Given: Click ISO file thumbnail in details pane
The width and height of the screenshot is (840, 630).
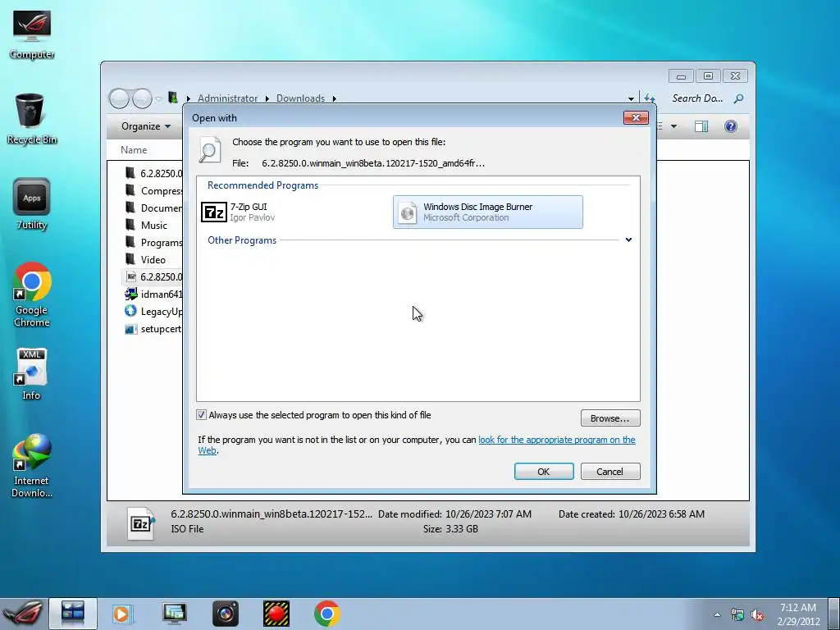Looking at the screenshot, I should [141, 523].
